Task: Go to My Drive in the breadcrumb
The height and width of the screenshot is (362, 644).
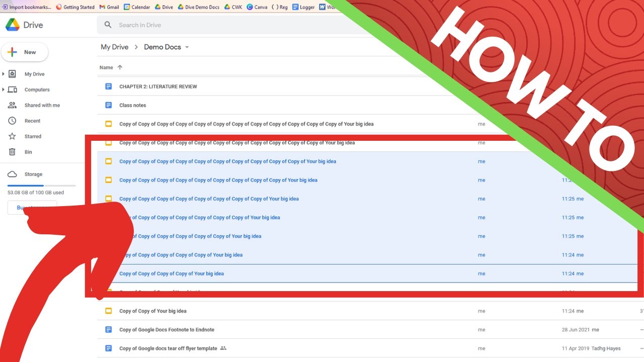Action: pyautogui.click(x=115, y=47)
